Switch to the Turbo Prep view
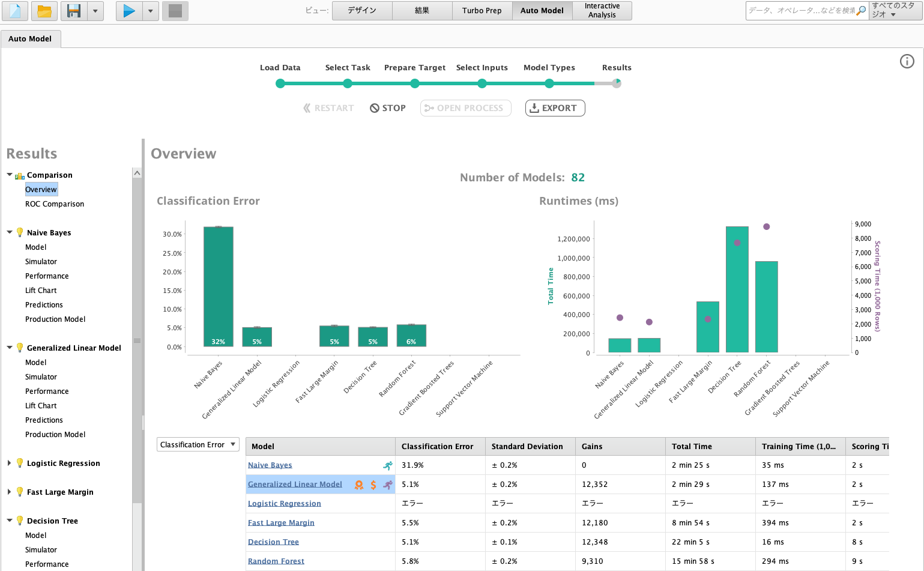 [x=482, y=11]
